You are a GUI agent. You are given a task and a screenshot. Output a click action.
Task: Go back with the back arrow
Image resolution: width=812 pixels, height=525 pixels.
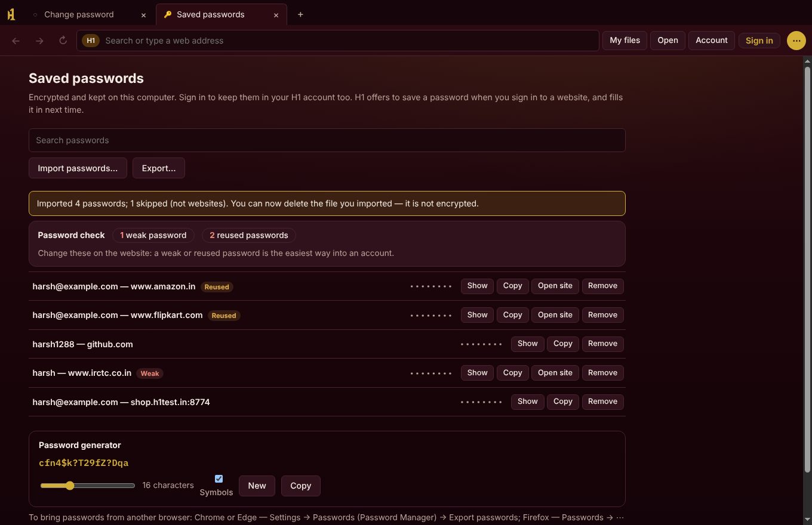coord(16,41)
